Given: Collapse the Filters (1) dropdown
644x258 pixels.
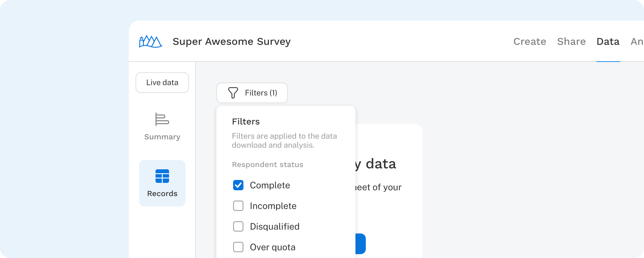Looking at the screenshot, I should click(x=252, y=93).
